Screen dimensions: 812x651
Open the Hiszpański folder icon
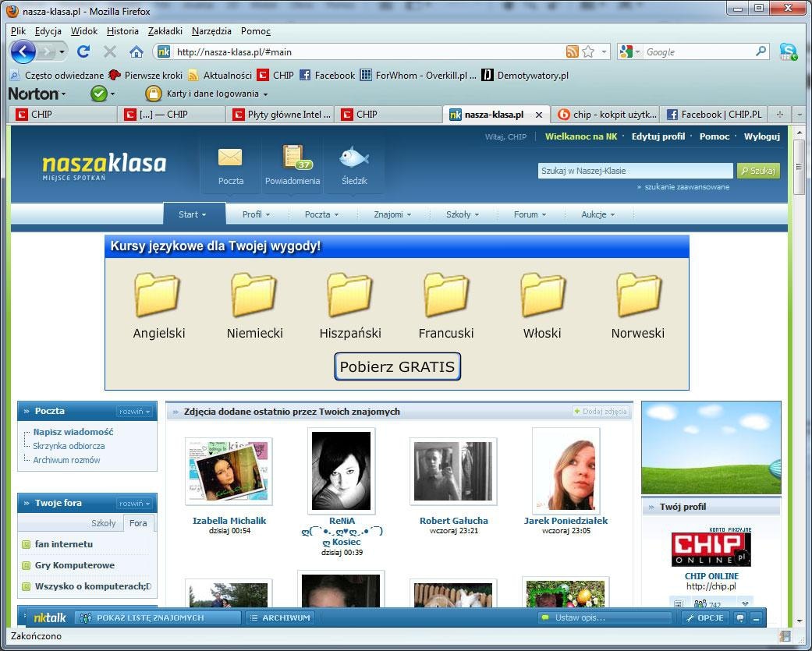pyautogui.click(x=350, y=295)
